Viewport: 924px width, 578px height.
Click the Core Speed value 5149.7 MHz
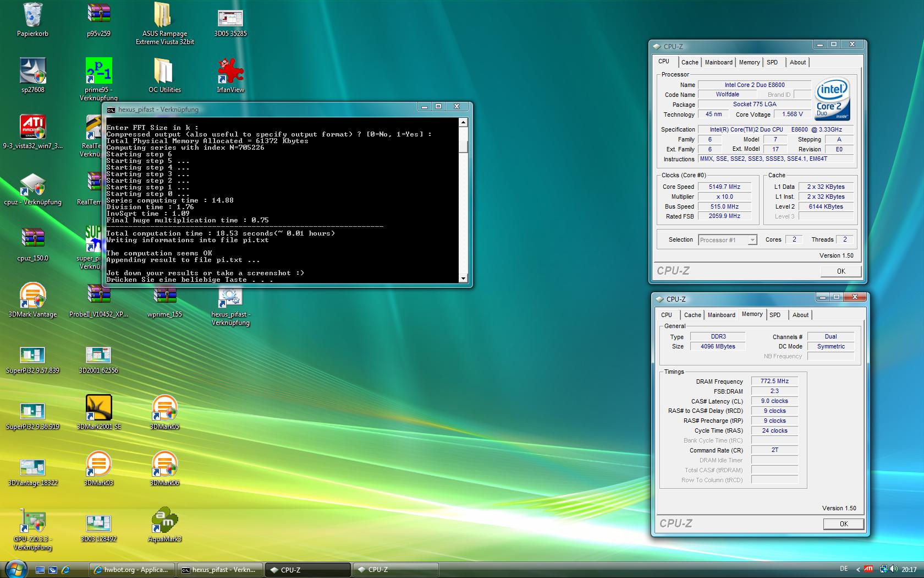pyautogui.click(x=724, y=187)
